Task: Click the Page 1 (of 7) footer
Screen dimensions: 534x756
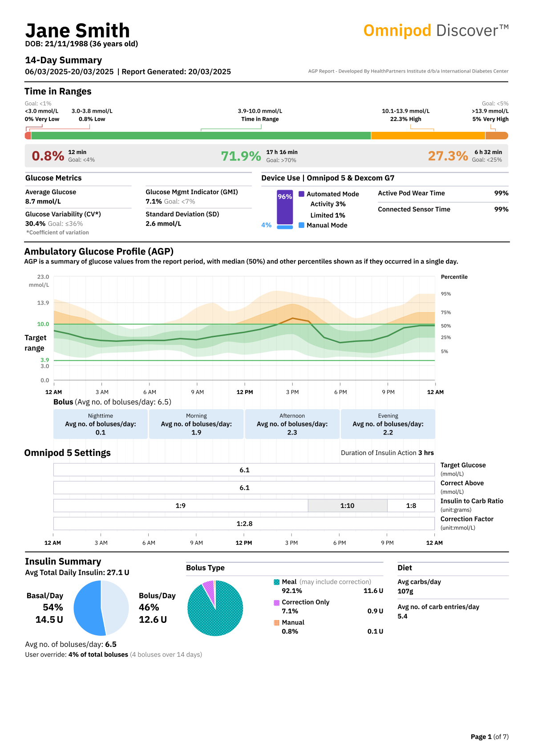Action: pos(489,737)
